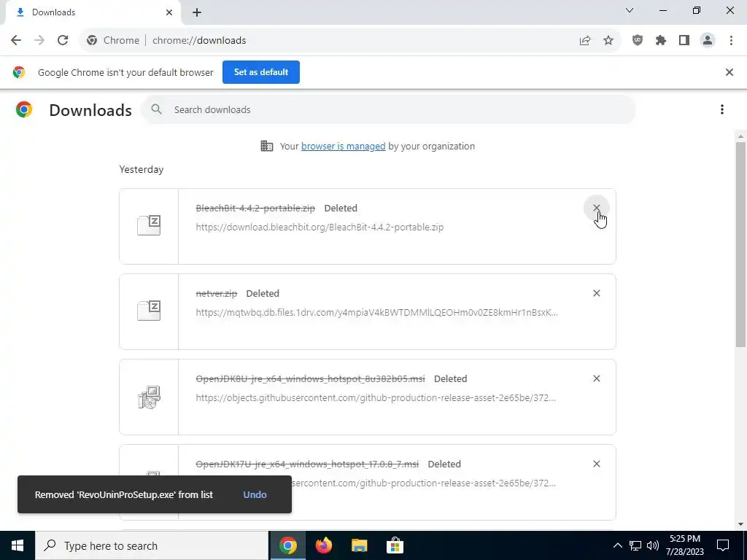The width and height of the screenshot is (747, 560).
Task: Open the Downloads page three-dot menu
Action: (722, 109)
